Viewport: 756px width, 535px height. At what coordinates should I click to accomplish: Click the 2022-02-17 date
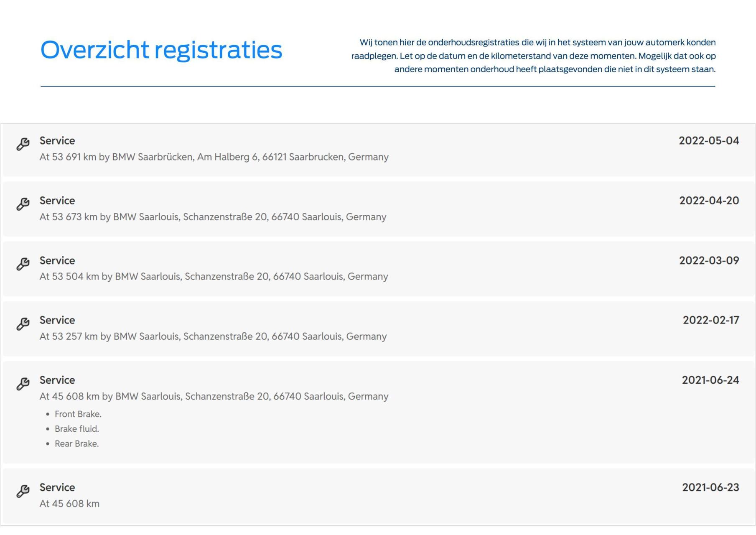(711, 320)
